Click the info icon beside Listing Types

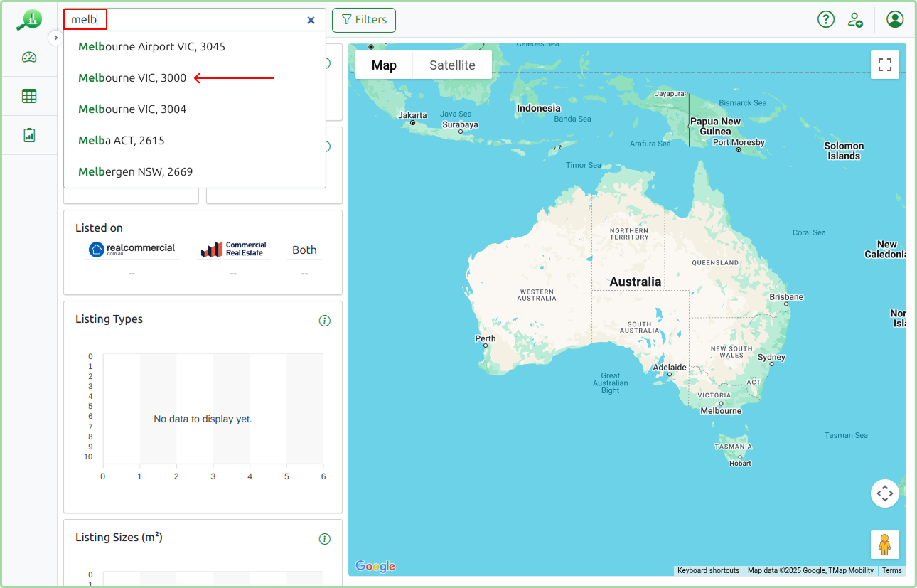[x=325, y=321]
